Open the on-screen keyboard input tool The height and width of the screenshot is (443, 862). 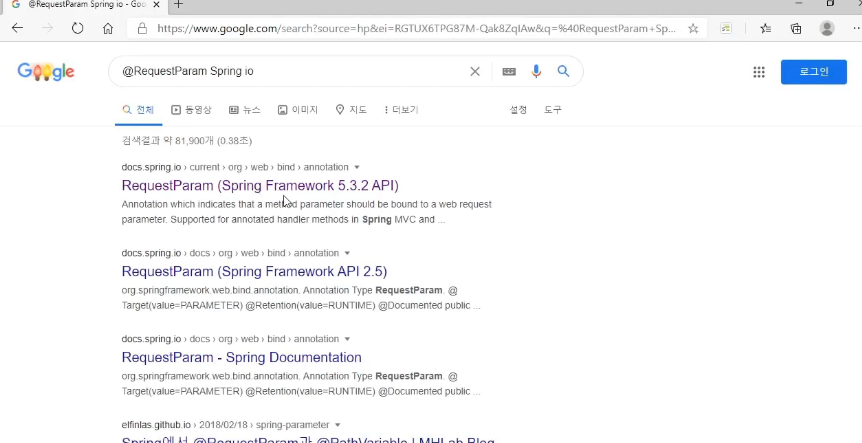pos(509,71)
